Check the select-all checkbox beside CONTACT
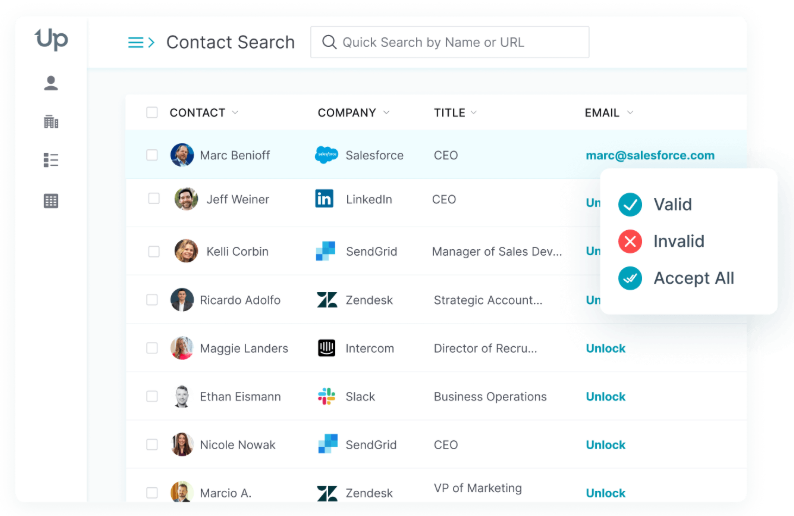The image size is (794, 516). (x=152, y=112)
